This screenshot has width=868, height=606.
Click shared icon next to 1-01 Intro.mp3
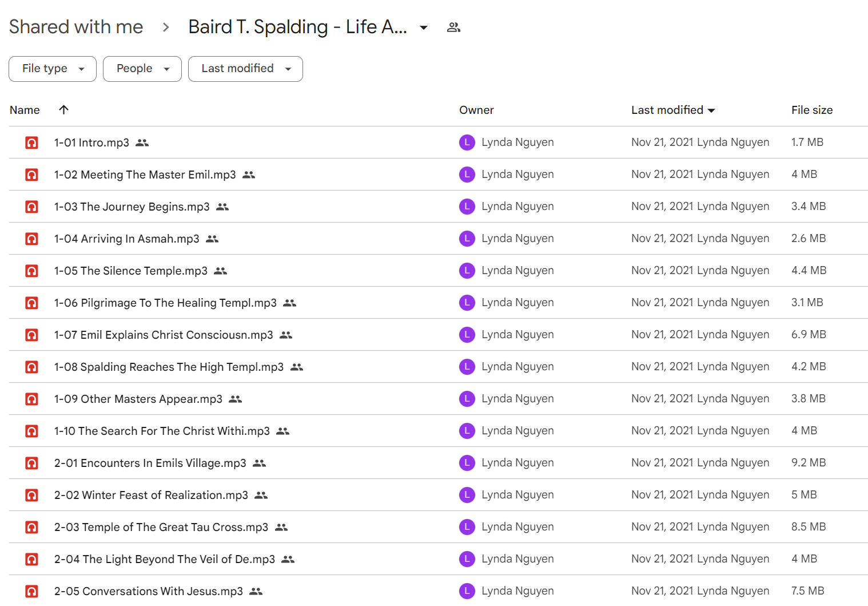pyautogui.click(x=142, y=143)
